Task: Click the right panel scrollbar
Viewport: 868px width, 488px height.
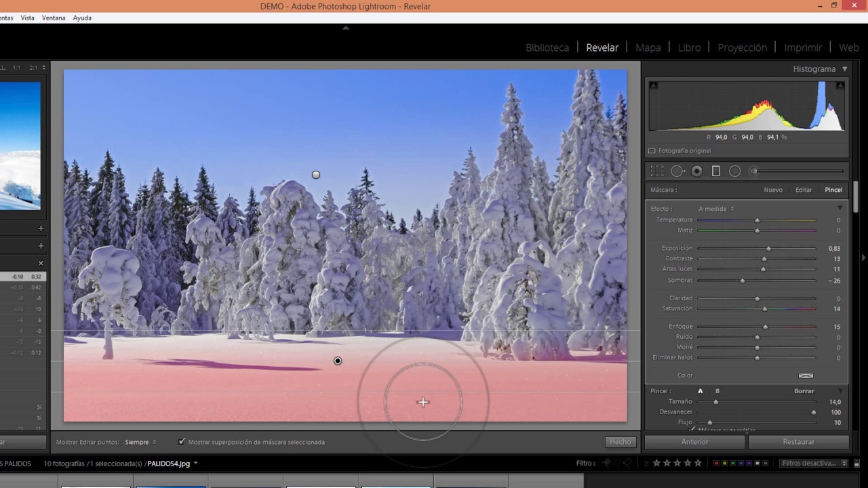Action: (x=854, y=198)
